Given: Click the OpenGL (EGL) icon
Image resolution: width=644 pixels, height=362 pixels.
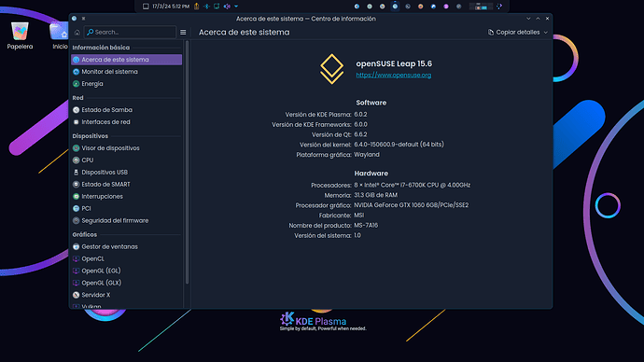Looking at the screenshot, I should click(76, 271).
